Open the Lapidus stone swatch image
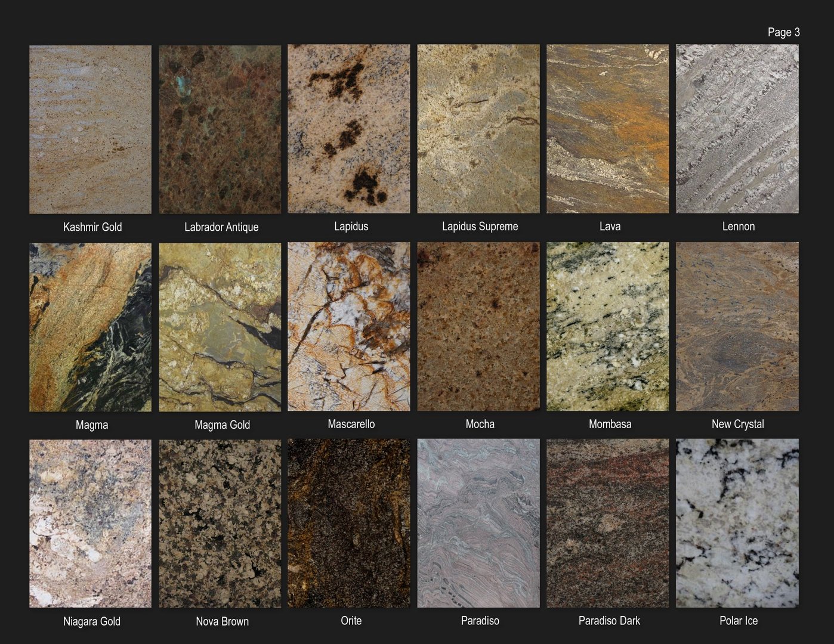Screen dimensions: 834x644 click(x=349, y=129)
